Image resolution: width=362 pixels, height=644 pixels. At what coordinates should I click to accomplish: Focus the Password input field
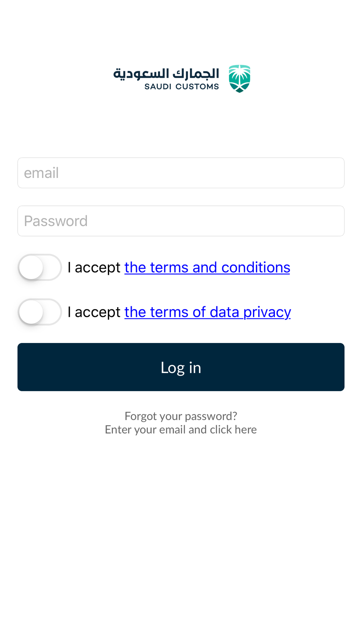point(181,221)
